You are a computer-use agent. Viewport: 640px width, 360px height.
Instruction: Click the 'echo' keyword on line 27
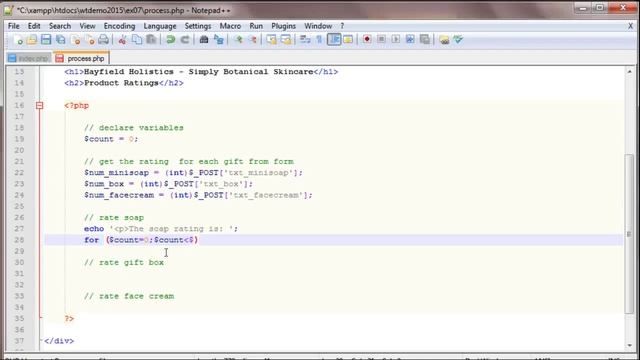coord(94,229)
